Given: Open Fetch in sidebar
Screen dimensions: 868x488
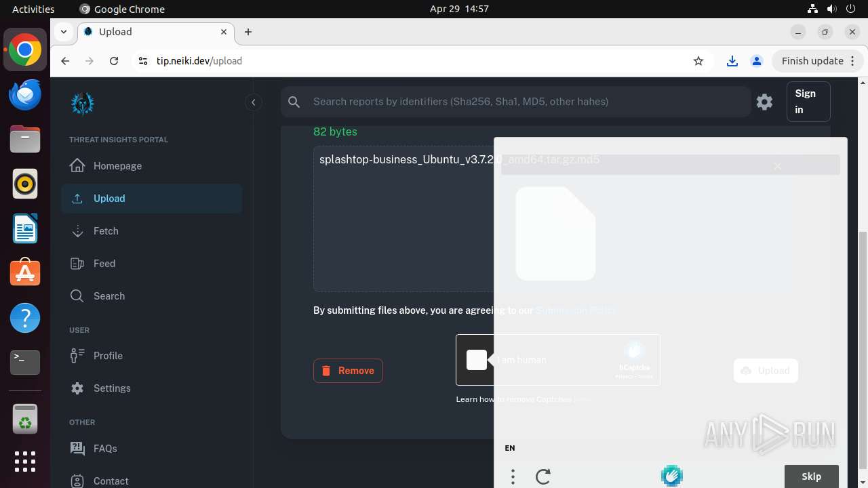Looking at the screenshot, I should [151, 231].
